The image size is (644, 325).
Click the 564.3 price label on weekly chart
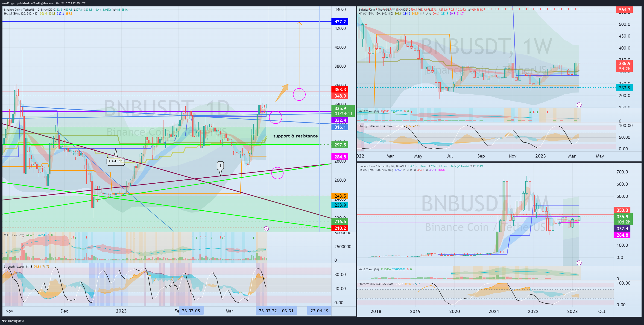coord(624,10)
